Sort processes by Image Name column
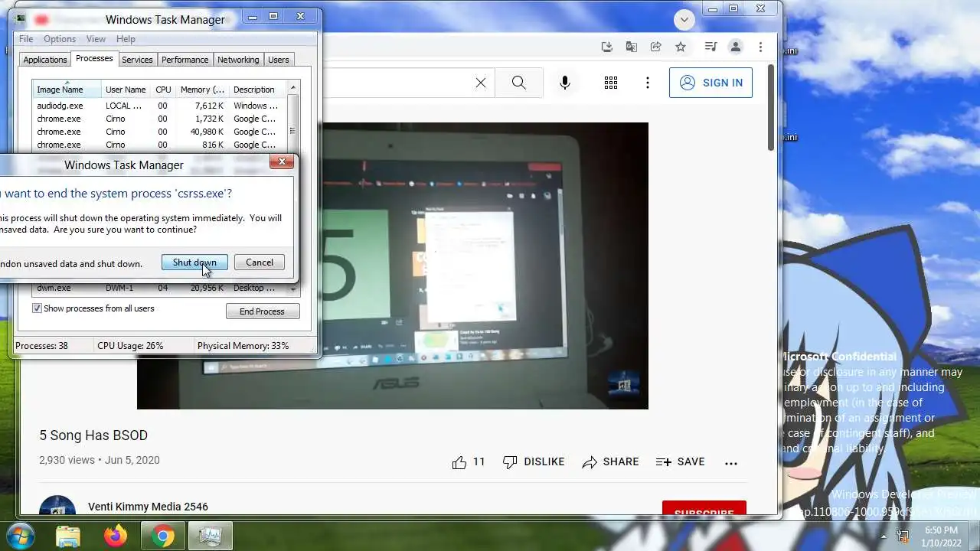This screenshot has height=551, width=980. click(x=67, y=90)
